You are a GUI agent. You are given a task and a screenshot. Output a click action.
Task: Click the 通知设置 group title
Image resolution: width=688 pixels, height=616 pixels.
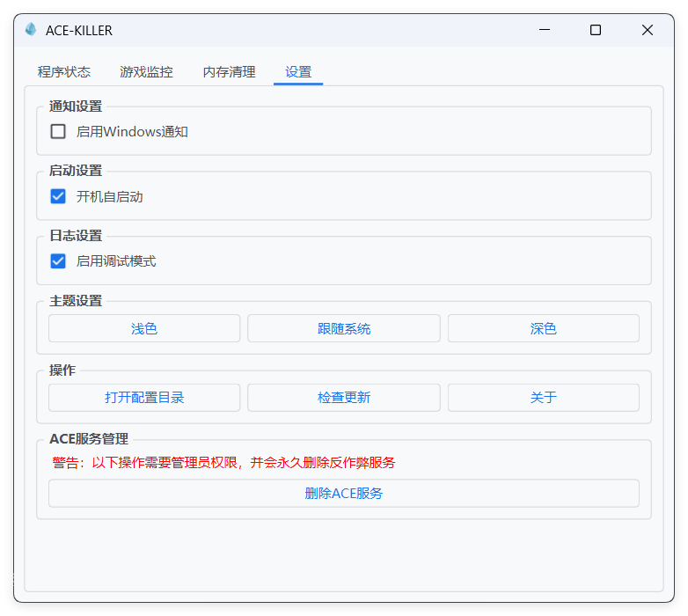point(76,106)
